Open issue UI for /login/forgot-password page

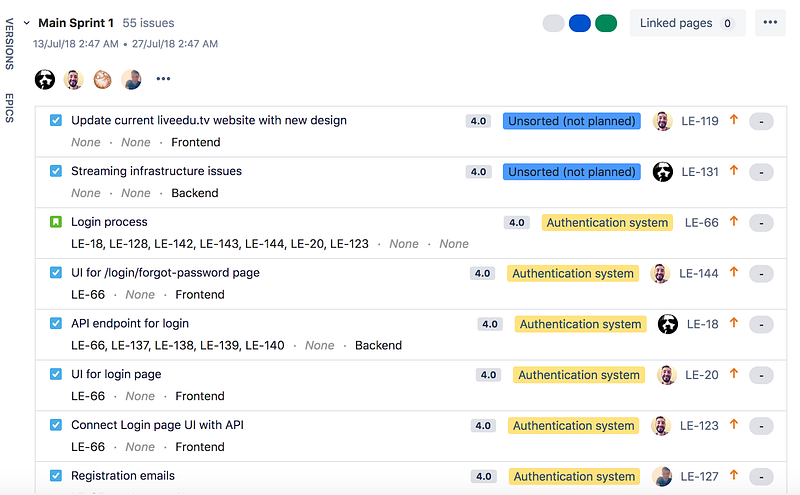click(x=165, y=273)
